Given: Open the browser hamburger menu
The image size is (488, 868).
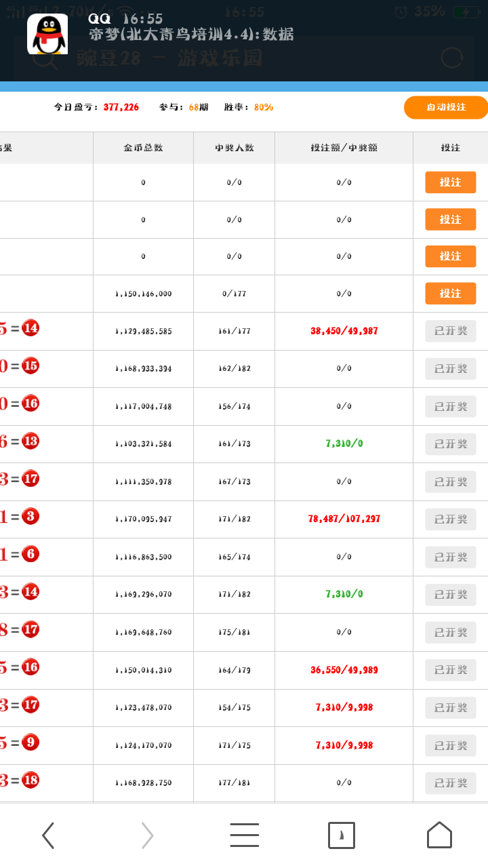Looking at the screenshot, I should coord(244,835).
